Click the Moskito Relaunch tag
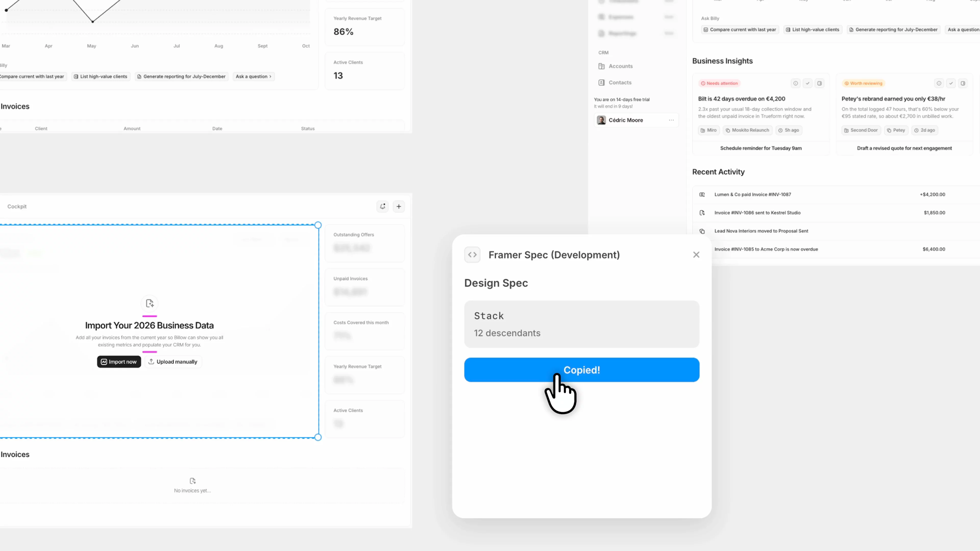 point(747,130)
